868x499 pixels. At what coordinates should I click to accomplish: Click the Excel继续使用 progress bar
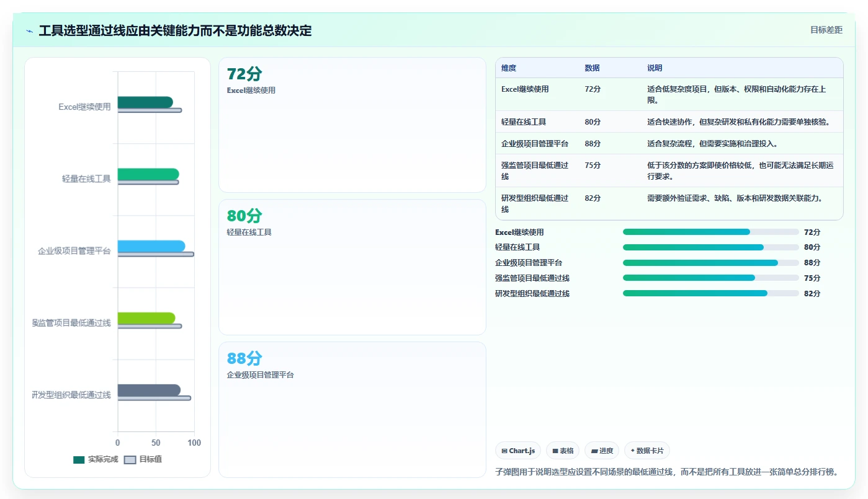[710, 232]
